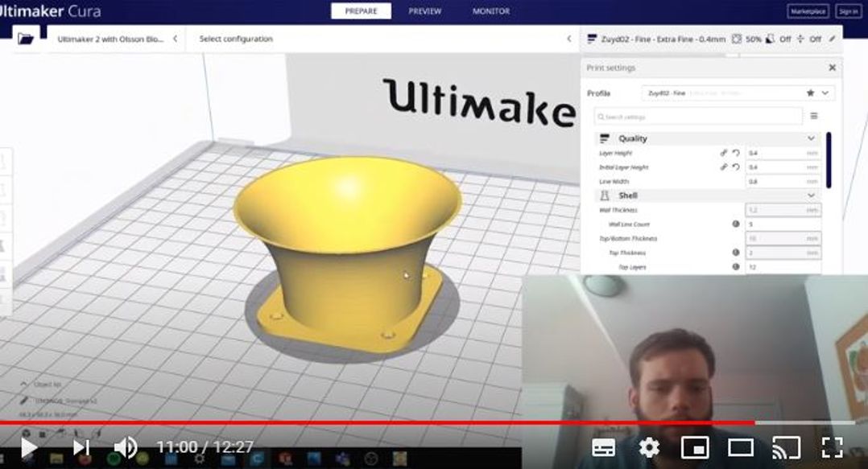Make the video fullscreen

click(832, 447)
